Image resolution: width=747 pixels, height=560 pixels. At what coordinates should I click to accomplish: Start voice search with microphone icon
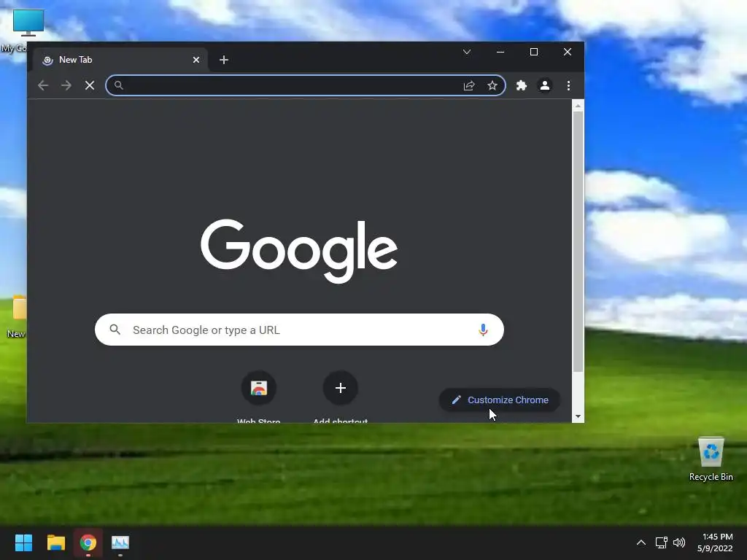[x=483, y=330]
